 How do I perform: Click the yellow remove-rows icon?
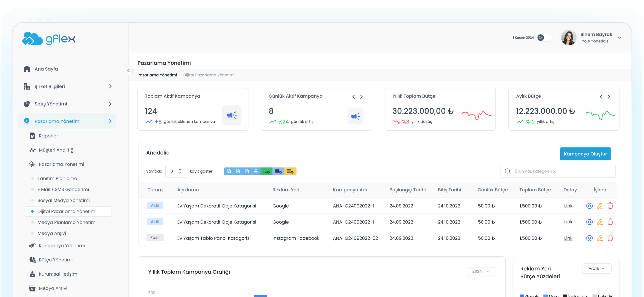tap(290, 171)
